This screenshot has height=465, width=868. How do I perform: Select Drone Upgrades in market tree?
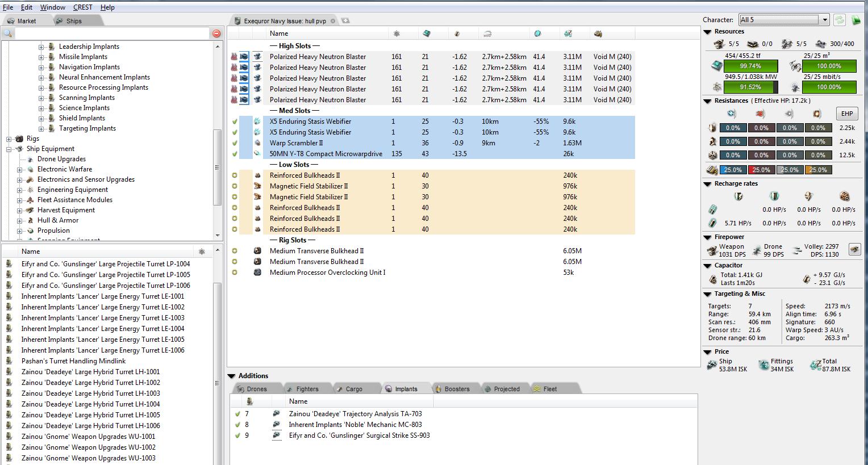point(61,160)
